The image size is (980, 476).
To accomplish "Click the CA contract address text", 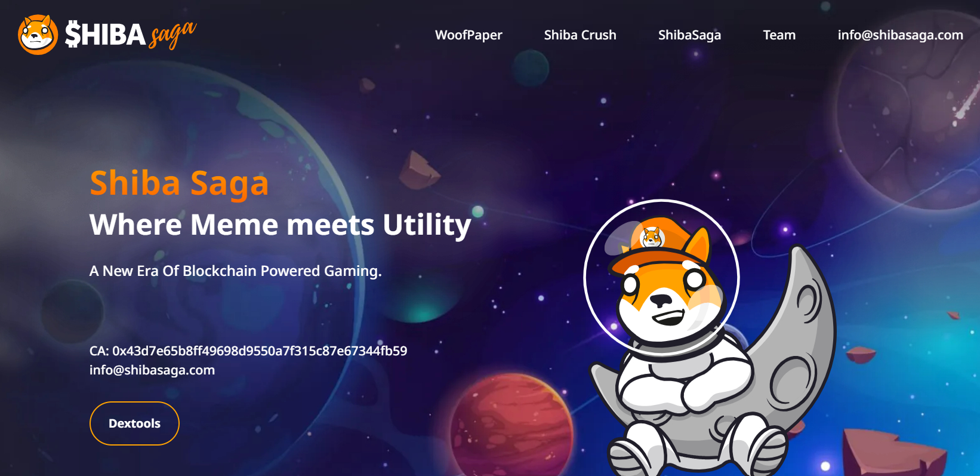I will pyautogui.click(x=248, y=351).
